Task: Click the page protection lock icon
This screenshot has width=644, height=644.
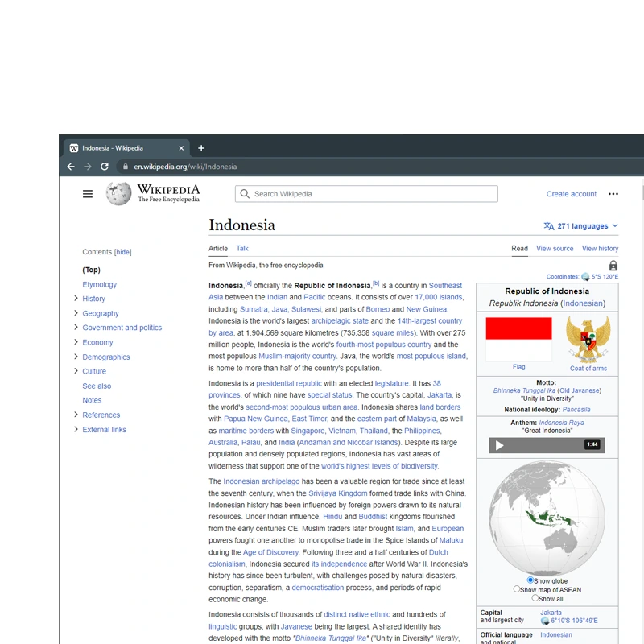Action: pos(613,266)
